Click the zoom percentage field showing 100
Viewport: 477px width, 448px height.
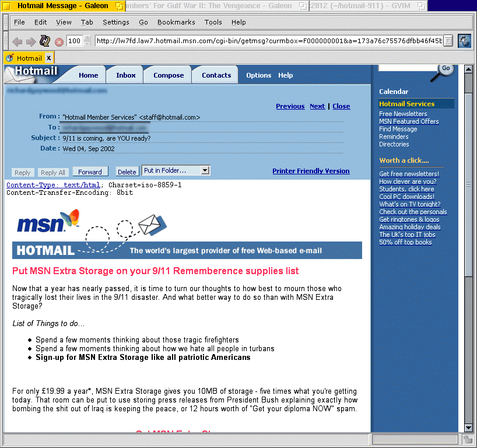point(75,41)
